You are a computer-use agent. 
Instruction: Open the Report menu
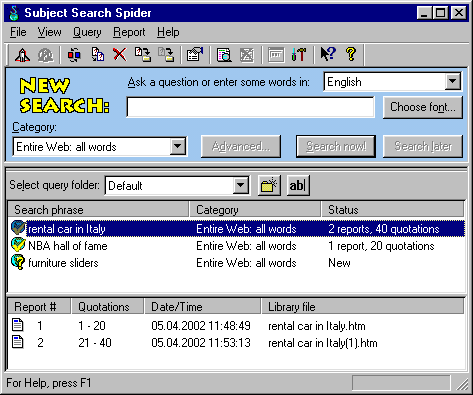point(129,32)
